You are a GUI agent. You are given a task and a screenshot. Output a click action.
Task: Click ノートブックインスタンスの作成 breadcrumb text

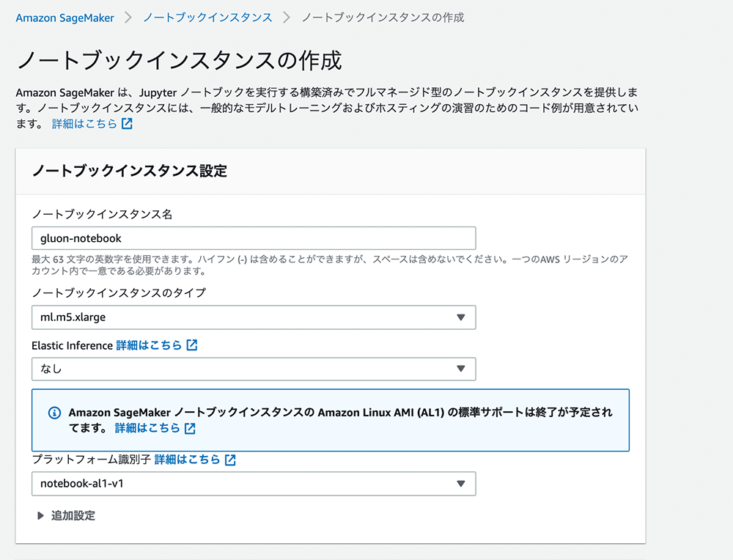click(x=383, y=18)
